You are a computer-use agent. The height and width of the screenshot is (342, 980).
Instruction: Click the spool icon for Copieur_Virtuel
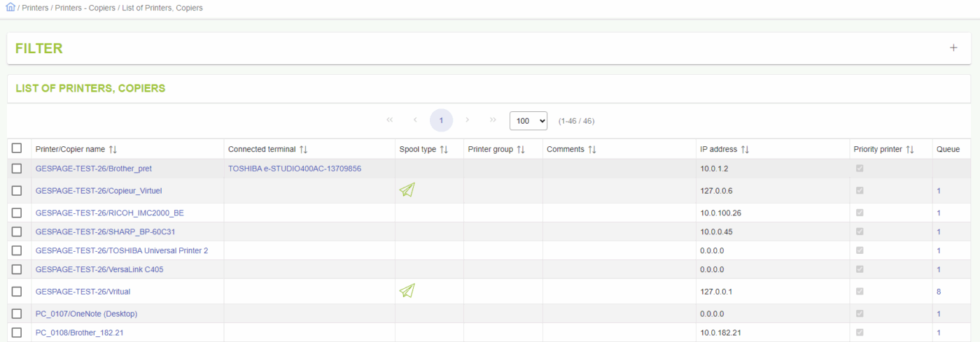point(407,190)
